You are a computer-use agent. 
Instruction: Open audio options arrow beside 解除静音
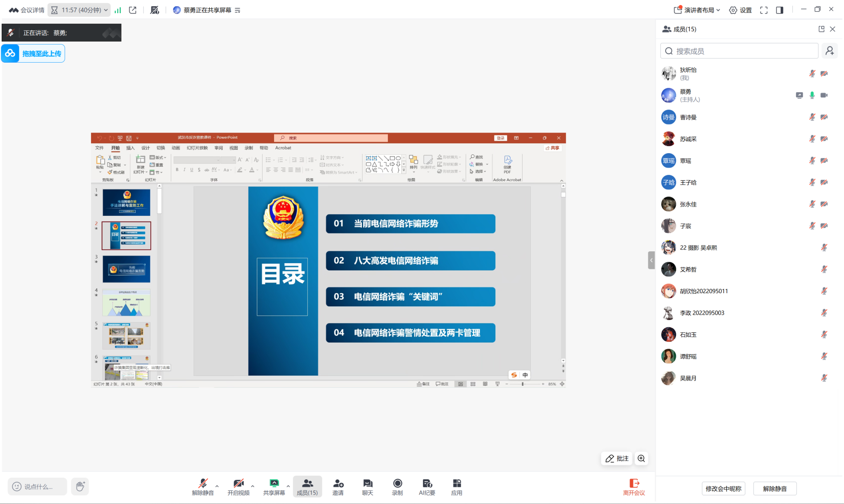click(217, 486)
